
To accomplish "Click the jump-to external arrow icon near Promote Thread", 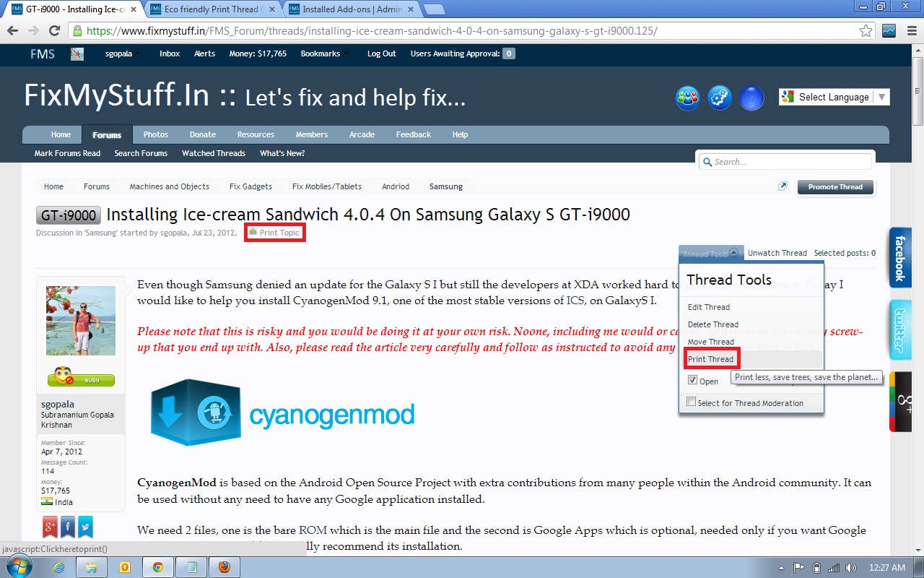I will coord(783,186).
